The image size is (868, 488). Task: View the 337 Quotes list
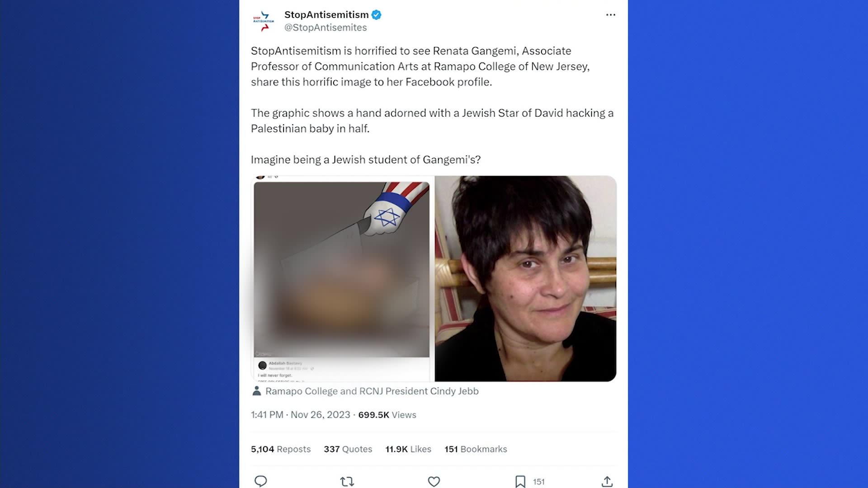348,449
